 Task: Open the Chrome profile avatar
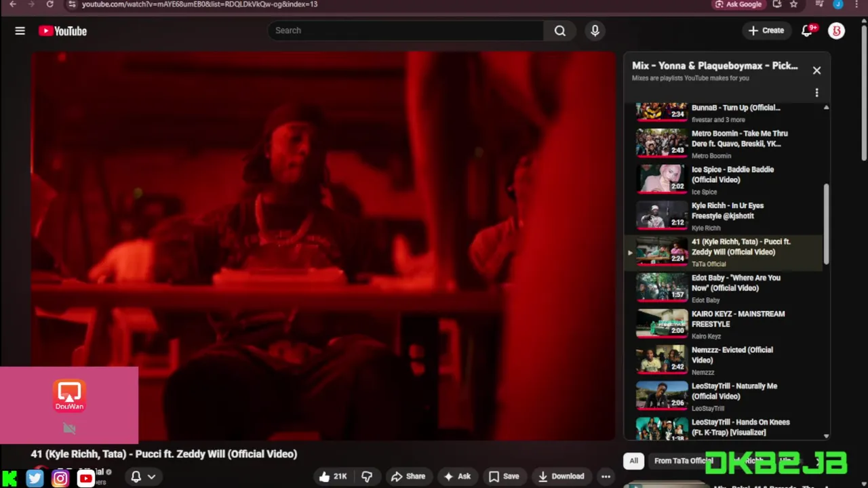tap(838, 4)
